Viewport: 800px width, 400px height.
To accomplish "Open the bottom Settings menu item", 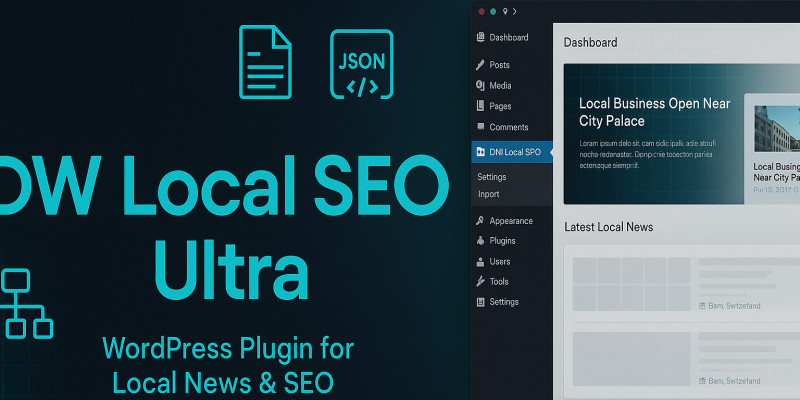I will point(504,302).
